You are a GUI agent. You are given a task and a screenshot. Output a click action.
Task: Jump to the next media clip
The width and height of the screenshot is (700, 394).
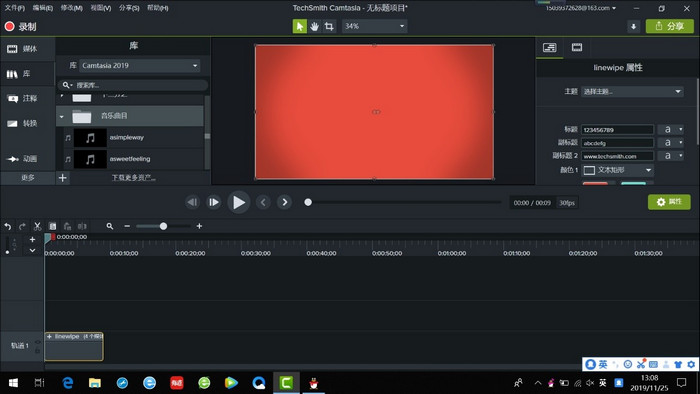(x=284, y=202)
